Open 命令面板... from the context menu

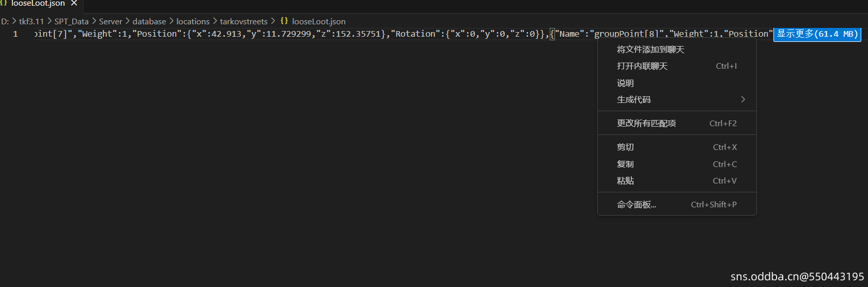(637, 205)
